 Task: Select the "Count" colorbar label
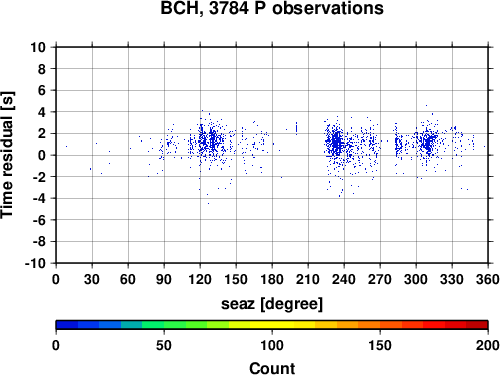(272, 368)
